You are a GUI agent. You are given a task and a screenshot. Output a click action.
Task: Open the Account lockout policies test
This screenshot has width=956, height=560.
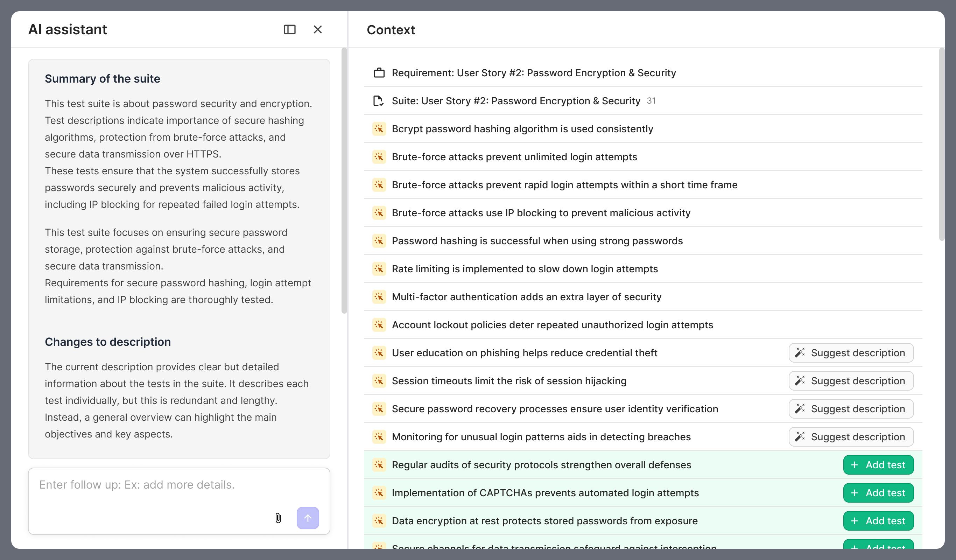click(x=552, y=325)
